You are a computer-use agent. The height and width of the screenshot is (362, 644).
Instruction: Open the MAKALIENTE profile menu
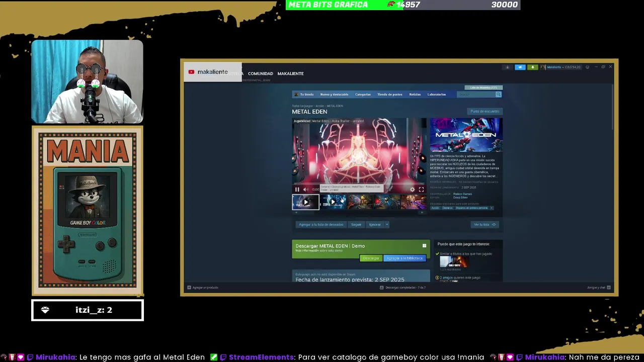(x=290, y=73)
